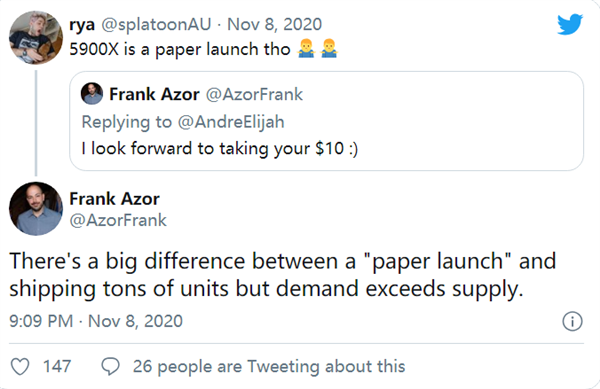
Task: Open the @splatoonAU handle
Action: point(156,24)
